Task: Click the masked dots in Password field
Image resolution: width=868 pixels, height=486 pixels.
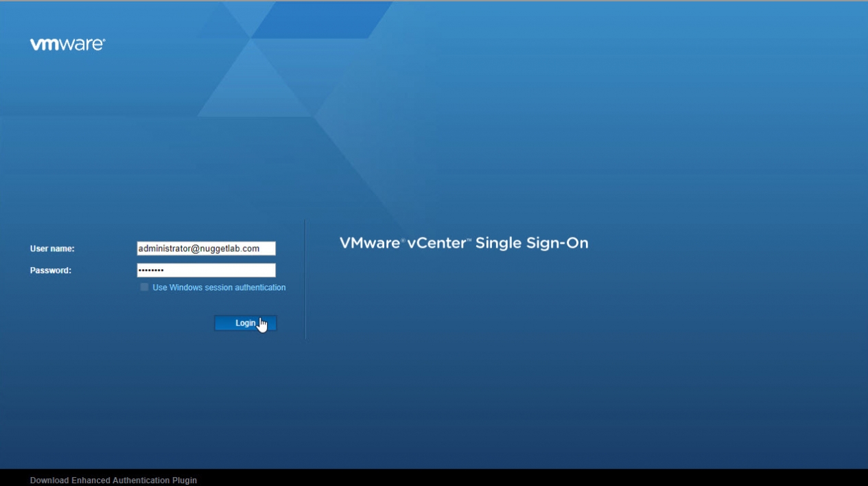Action: point(151,270)
